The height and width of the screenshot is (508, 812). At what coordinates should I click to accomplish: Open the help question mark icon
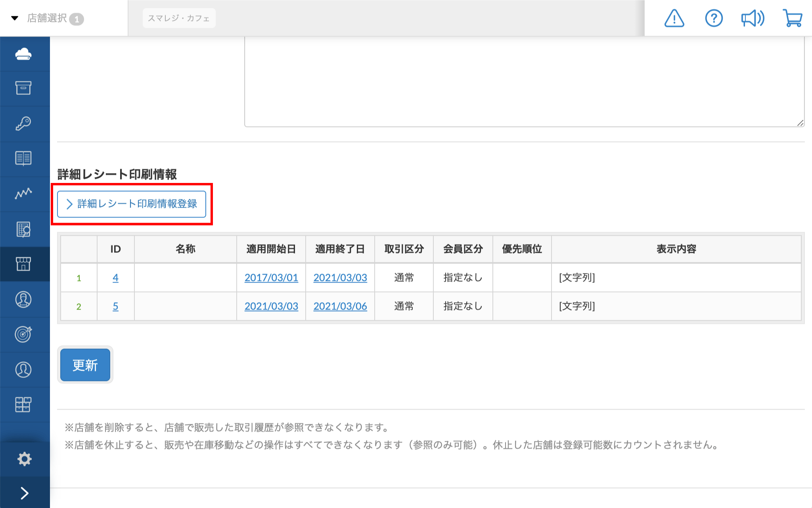pyautogui.click(x=714, y=18)
